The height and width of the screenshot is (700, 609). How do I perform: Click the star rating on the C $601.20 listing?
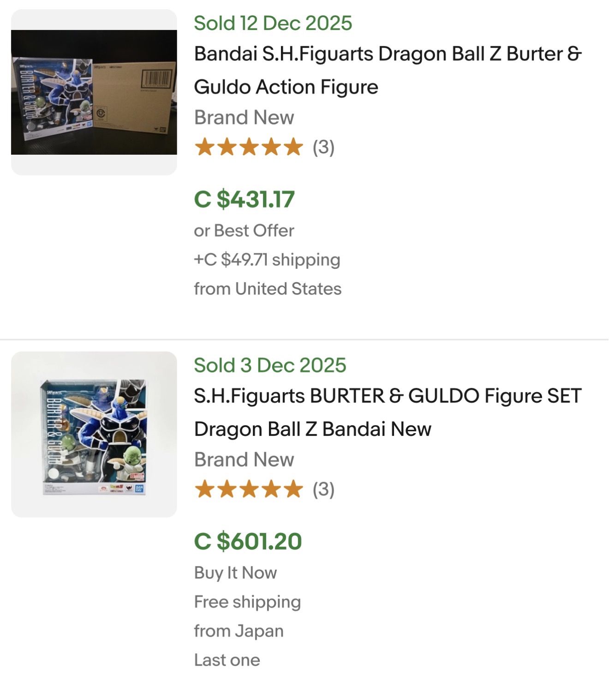(249, 489)
